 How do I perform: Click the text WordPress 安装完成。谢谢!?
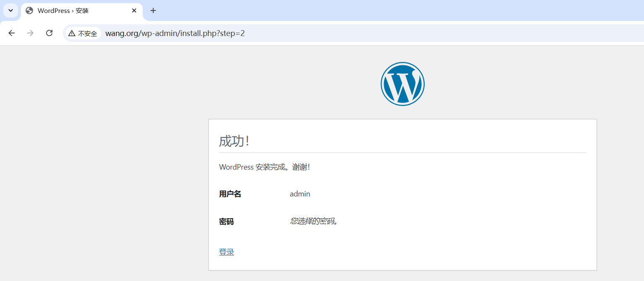(x=265, y=167)
